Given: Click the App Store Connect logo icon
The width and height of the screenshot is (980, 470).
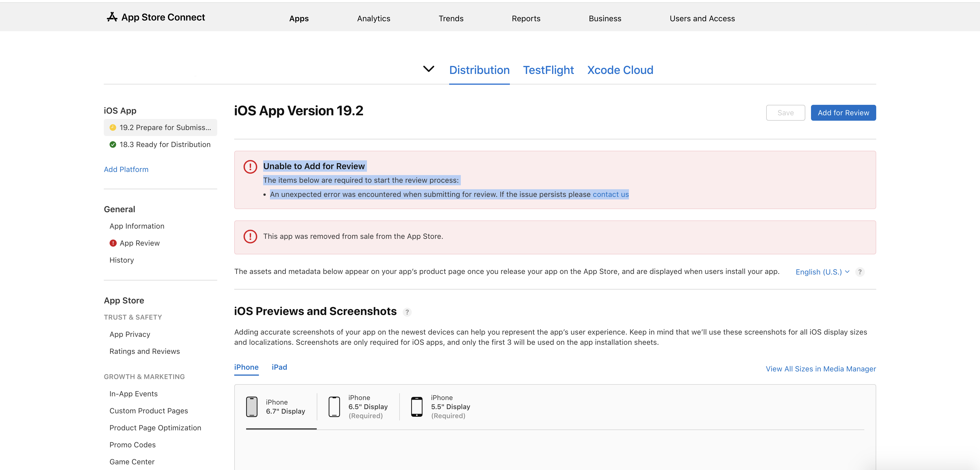Looking at the screenshot, I should 112,17.
